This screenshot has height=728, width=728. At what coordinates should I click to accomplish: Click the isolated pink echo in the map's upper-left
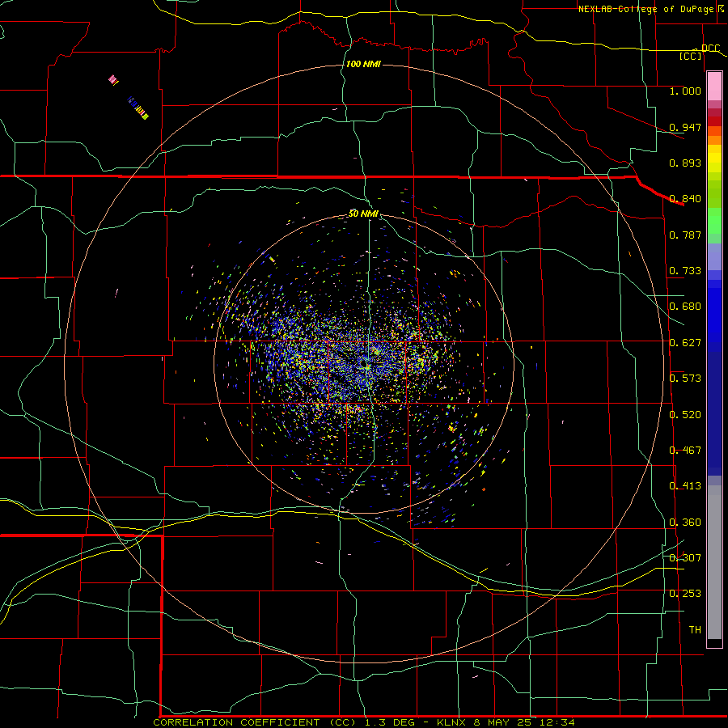click(x=112, y=79)
